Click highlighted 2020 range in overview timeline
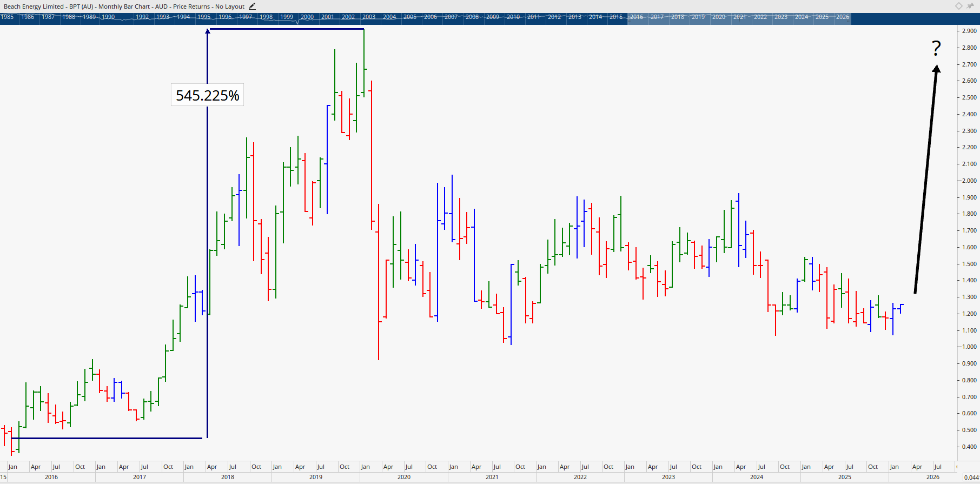Image resolution: width=980 pixels, height=484 pixels. [x=719, y=17]
